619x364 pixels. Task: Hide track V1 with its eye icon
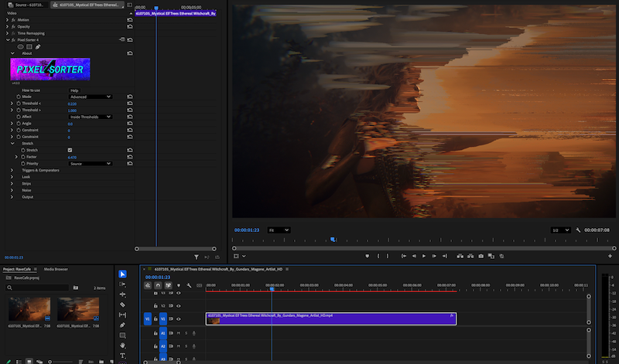(x=179, y=318)
